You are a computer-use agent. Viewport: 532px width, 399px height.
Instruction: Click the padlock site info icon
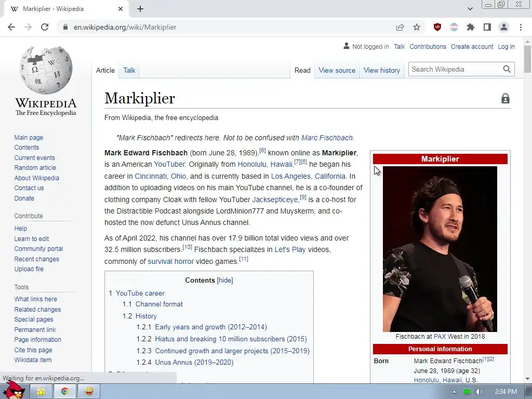pyautogui.click(x=65, y=27)
